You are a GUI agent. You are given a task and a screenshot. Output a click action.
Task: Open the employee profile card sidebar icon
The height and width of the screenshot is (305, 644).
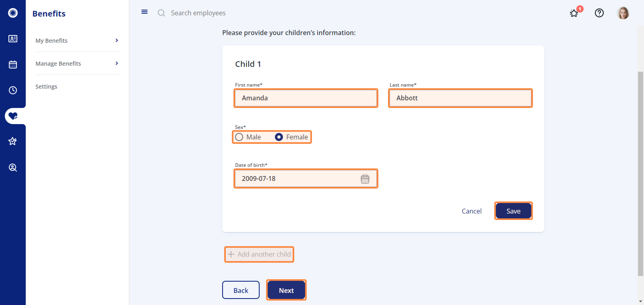13,39
